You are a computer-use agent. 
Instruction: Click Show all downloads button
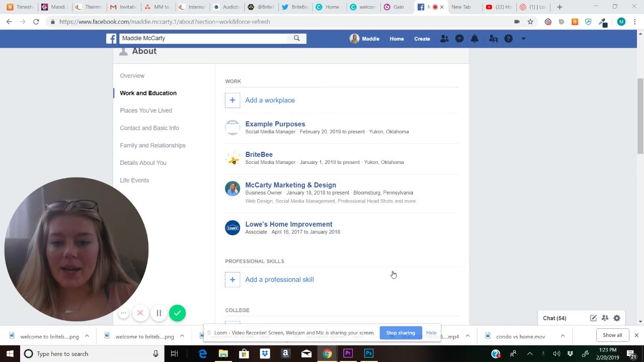pyautogui.click(x=612, y=335)
